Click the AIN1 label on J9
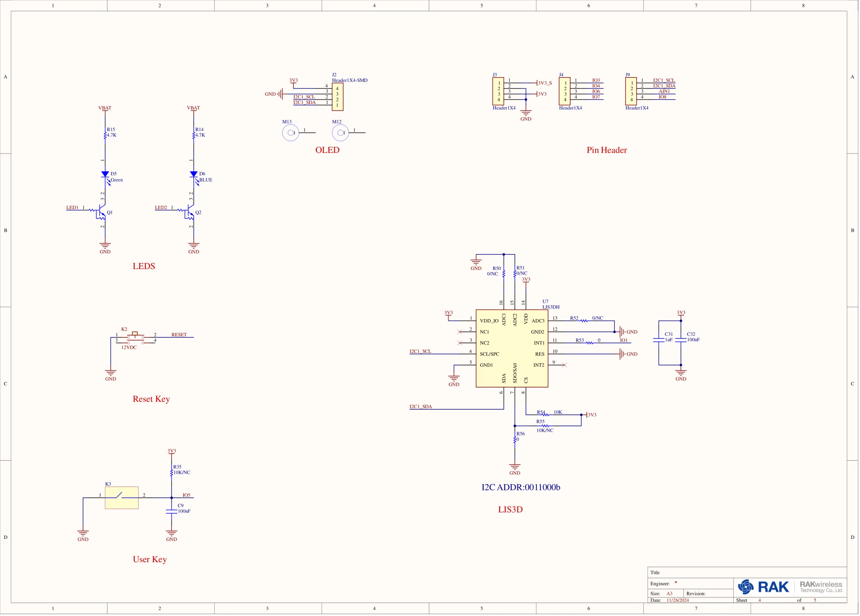 tap(664, 91)
